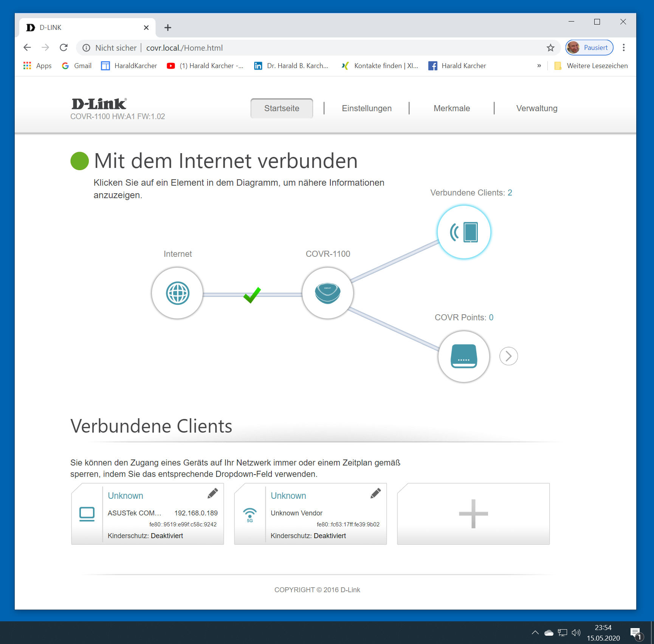Edit the Unknown Vendor client pencil icon
Image resolution: width=654 pixels, height=644 pixels.
click(x=376, y=493)
